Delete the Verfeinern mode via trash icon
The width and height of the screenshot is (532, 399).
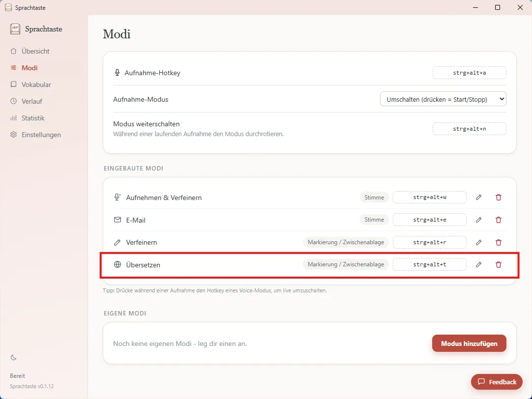click(499, 242)
